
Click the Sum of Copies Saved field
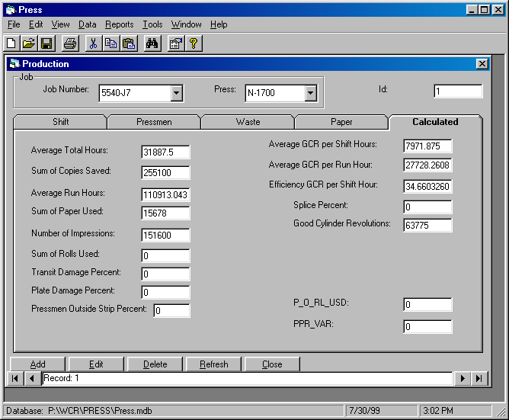(165, 172)
